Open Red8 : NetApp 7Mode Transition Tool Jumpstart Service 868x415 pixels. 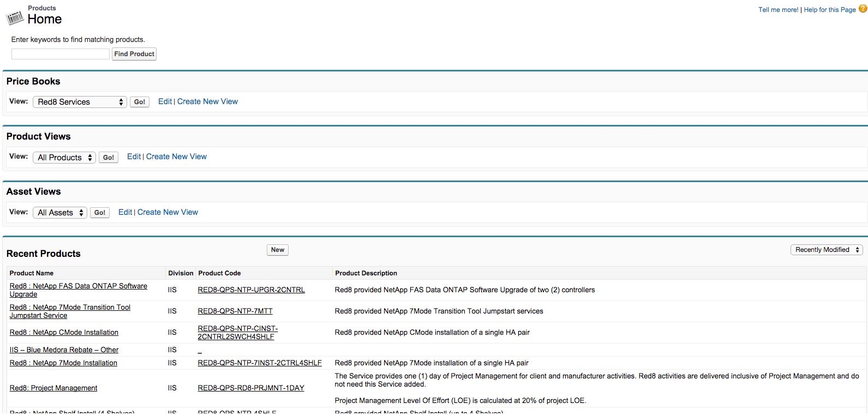coord(70,311)
